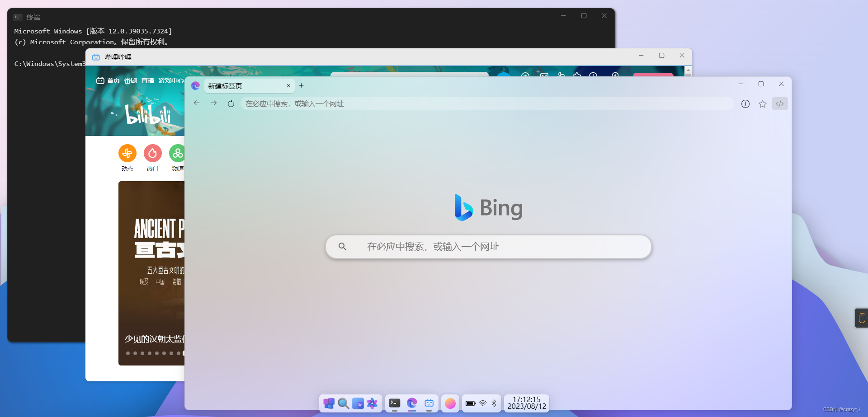Open Start menu from taskbar

[329, 403]
